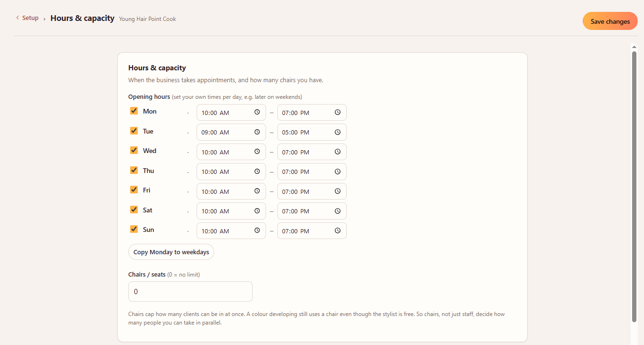
Task: Save changes with the orange button
Action: point(610,21)
